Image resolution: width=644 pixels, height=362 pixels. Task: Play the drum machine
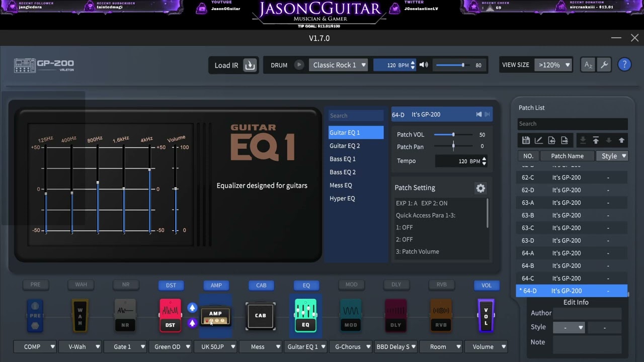coord(299,65)
